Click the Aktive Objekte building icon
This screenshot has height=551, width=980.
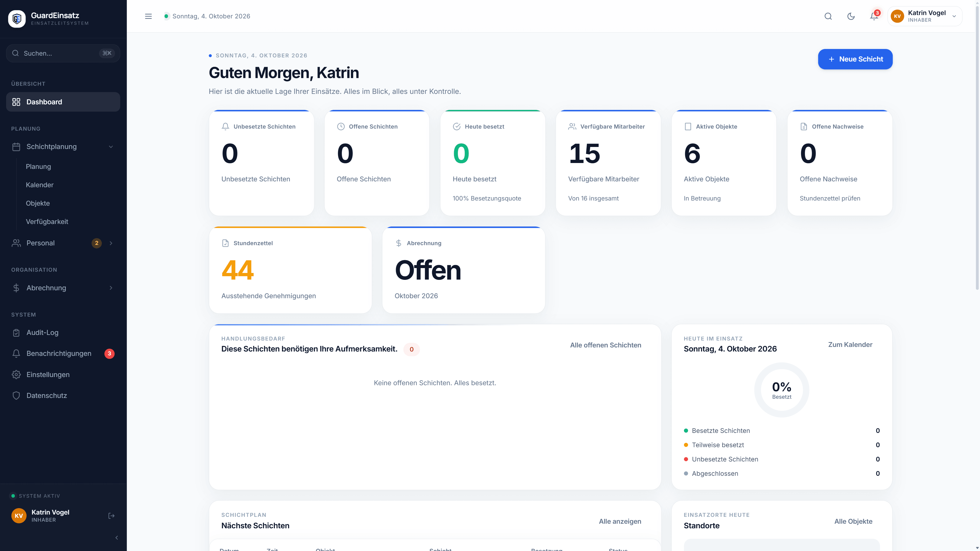[x=688, y=127]
